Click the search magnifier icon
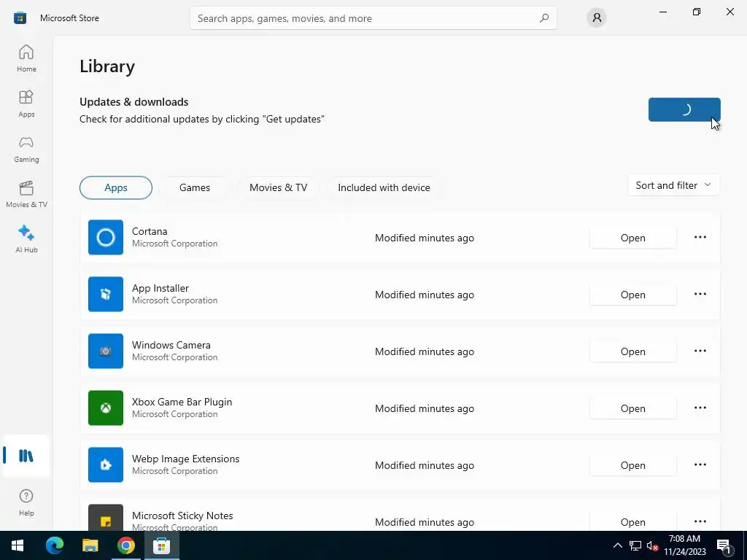This screenshot has height=560, width=747. pyautogui.click(x=544, y=18)
